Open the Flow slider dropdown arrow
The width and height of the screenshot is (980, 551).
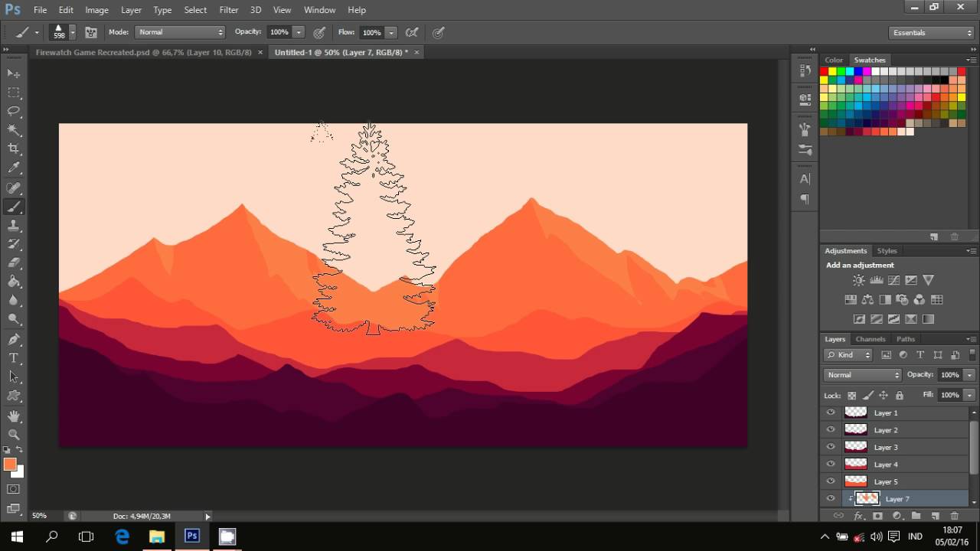(x=391, y=32)
